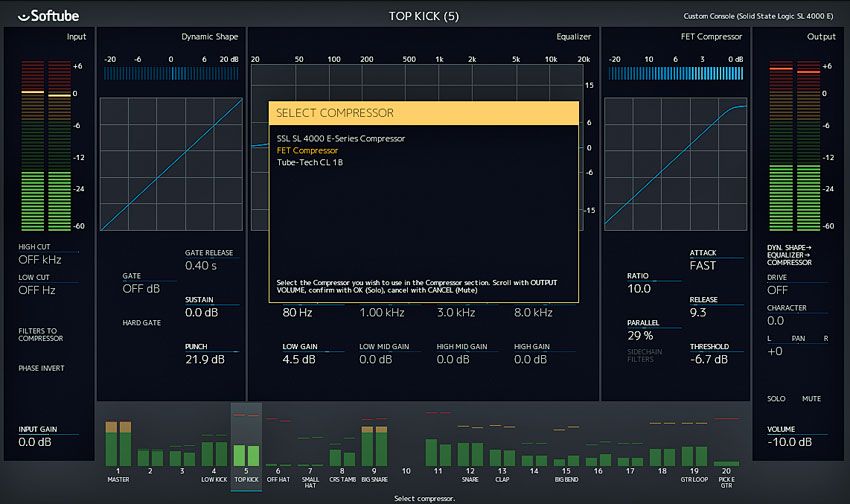This screenshot has width=850, height=504.
Task: Toggle FILTERS TO COMPRESSOR
Action: pyautogui.click(x=41, y=334)
